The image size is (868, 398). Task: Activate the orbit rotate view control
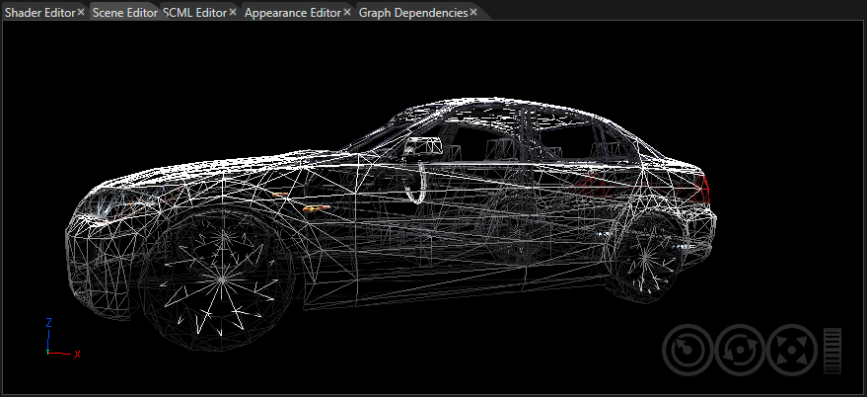pos(740,351)
